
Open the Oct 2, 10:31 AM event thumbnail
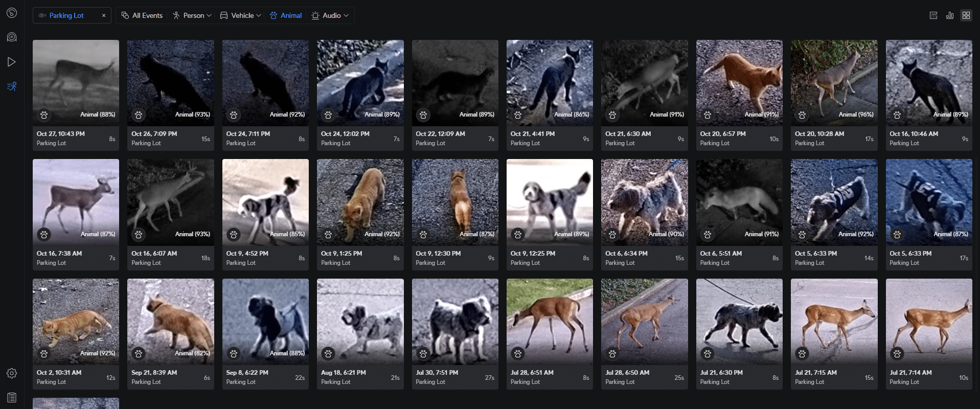(76, 322)
